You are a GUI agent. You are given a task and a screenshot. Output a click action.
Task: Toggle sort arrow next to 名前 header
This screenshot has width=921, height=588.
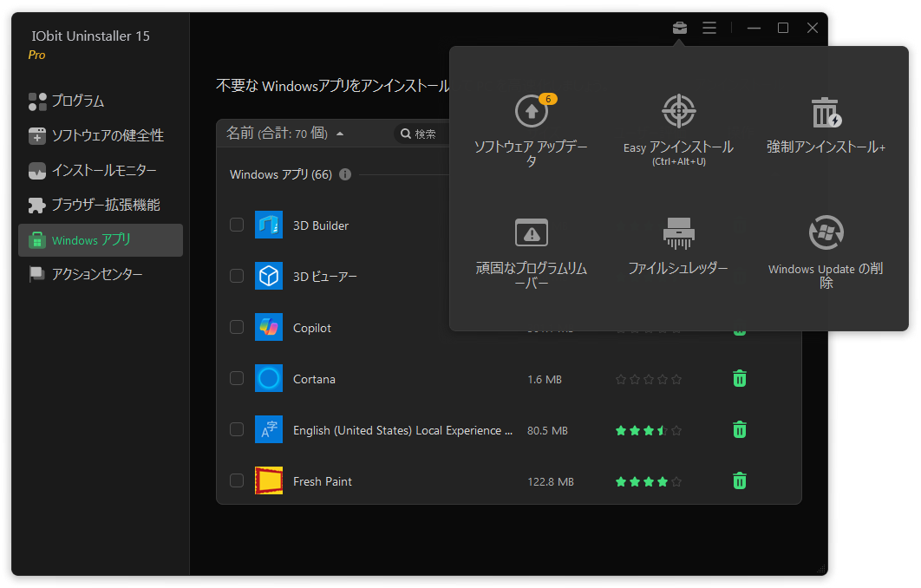(x=340, y=134)
